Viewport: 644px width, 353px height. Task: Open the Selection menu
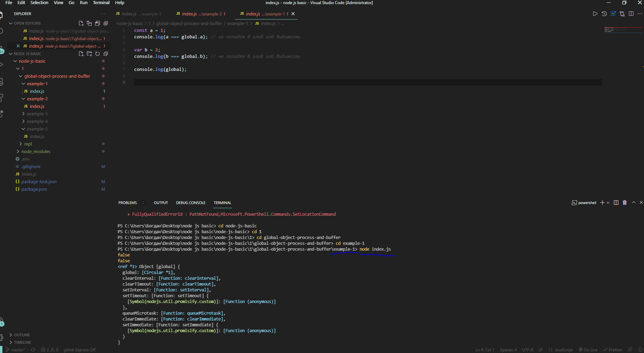[x=39, y=2]
